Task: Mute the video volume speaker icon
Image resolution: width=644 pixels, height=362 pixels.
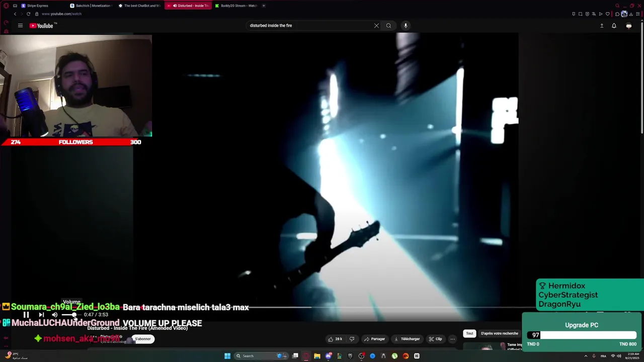Action: [55, 315]
